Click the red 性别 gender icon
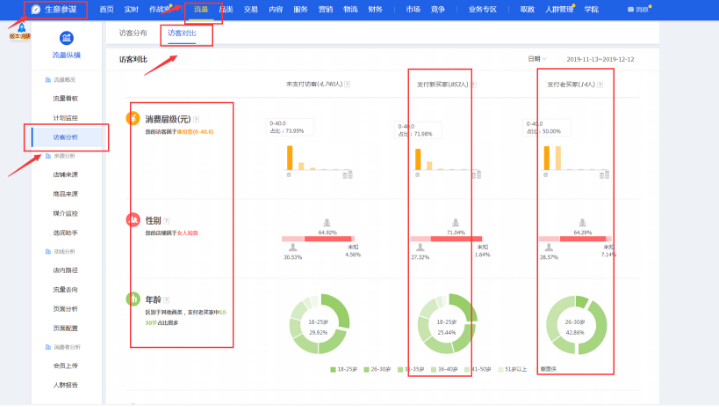Image resolution: width=719 pixels, height=407 pixels. 131,219
